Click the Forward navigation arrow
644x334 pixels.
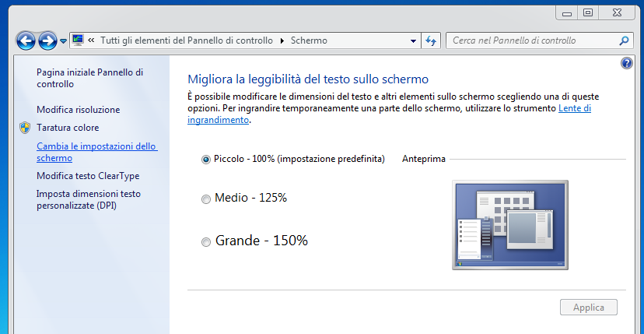pos(47,40)
